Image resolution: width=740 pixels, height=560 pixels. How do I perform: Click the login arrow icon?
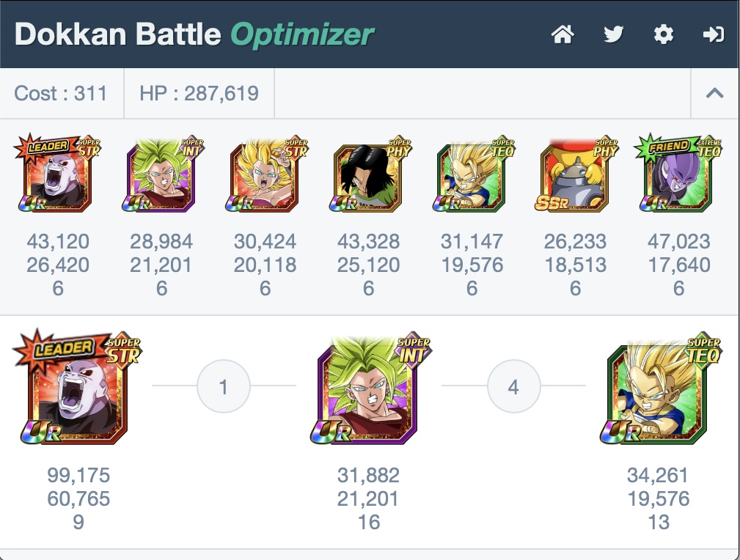(x=713, y=34)
